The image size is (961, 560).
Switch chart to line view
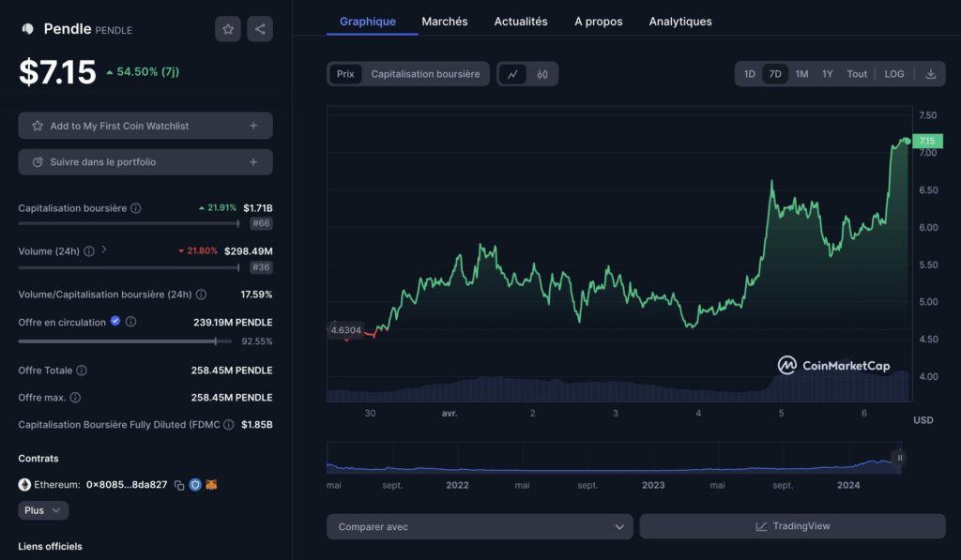[512, 74]
